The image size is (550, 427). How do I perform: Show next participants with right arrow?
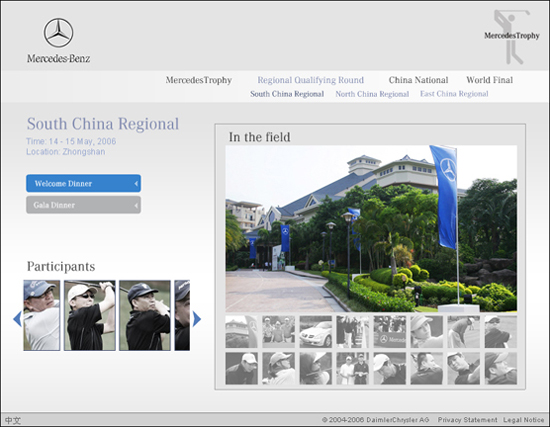click(x=197, y=319)
